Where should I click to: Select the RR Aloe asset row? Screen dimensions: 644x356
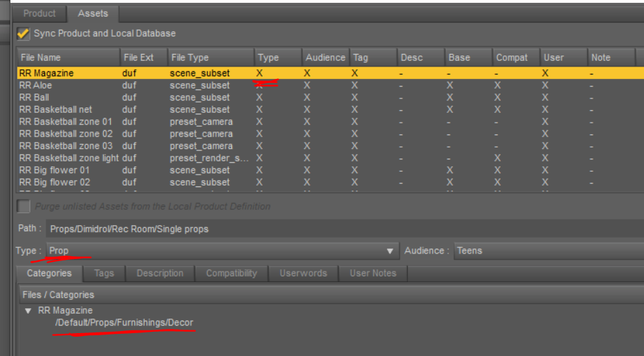[x=330, y=85]
